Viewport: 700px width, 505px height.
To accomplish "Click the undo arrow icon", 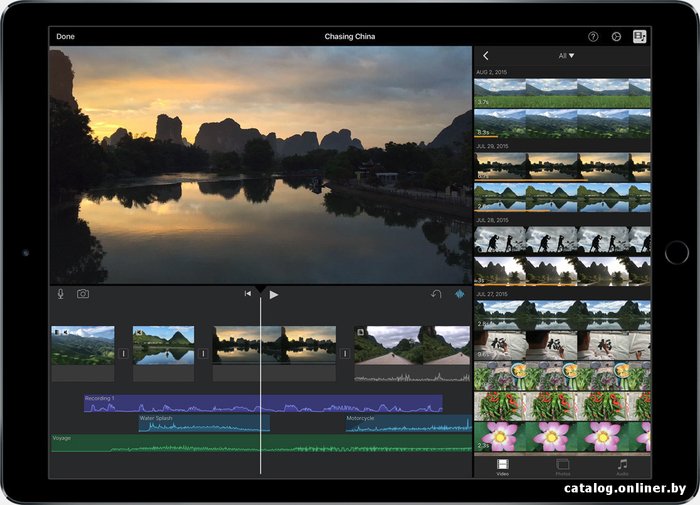I will point(436,295).
